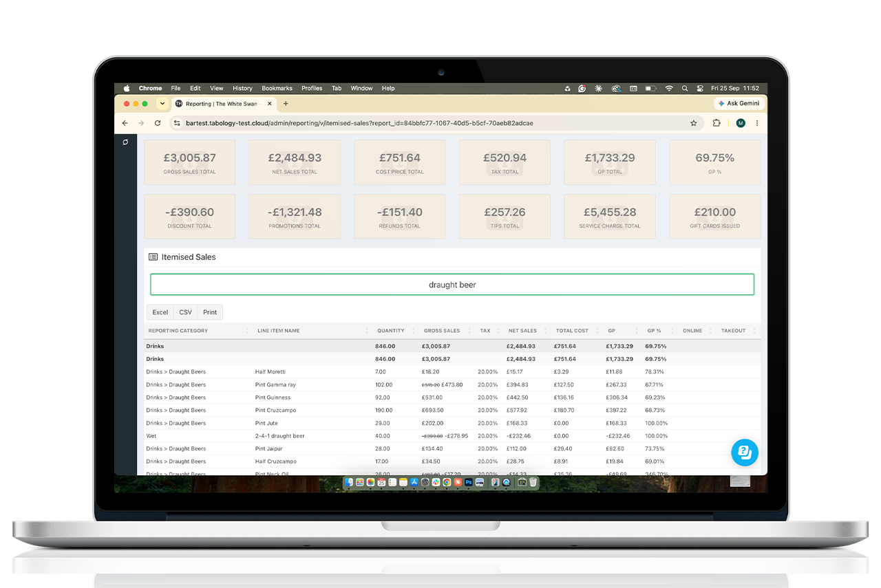Open the Edit menu

(195, 88)
